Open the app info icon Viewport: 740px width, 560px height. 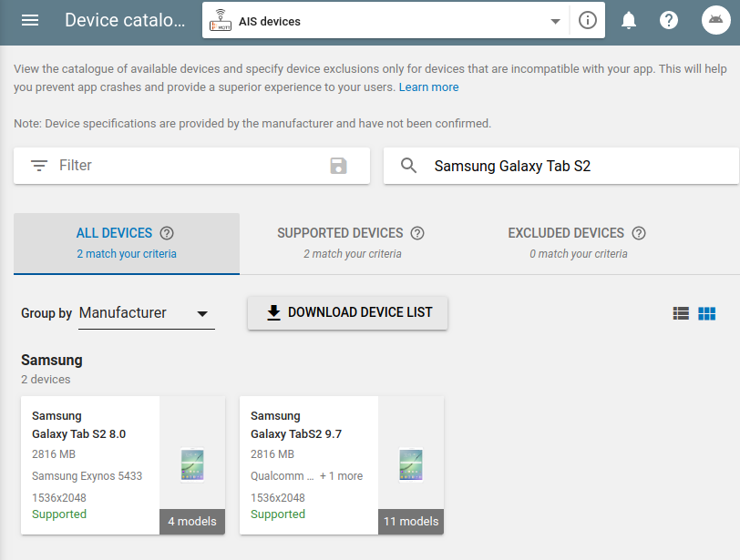[x=588, y=20]
